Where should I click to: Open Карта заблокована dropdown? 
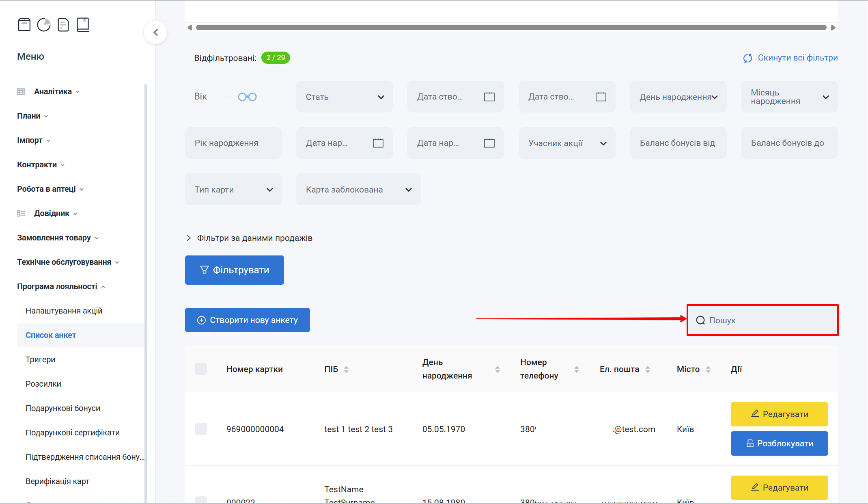(x=358, y=190)
